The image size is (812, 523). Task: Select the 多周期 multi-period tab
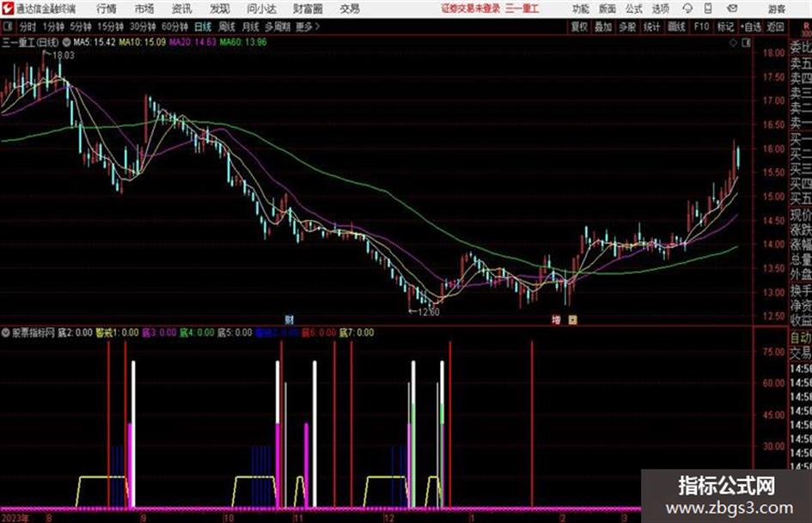point(278,27)
